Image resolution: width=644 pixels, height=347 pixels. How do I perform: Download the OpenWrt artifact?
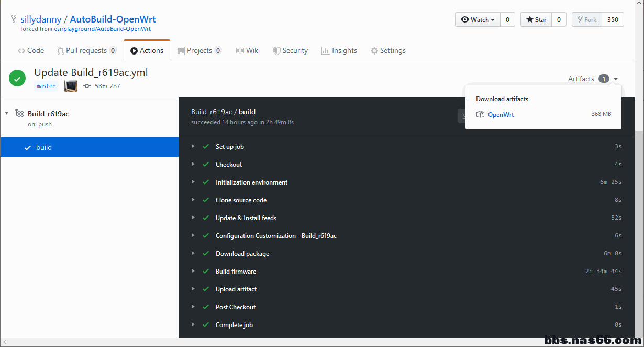pyautogui.click(x=501, y=114)
